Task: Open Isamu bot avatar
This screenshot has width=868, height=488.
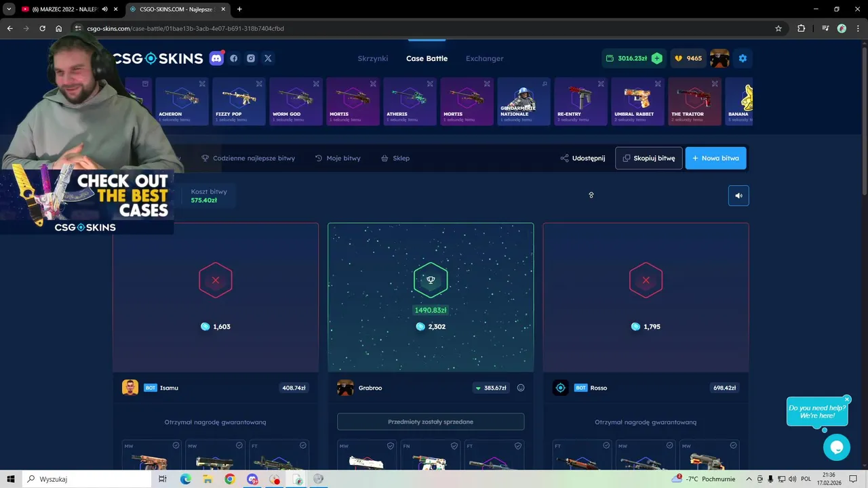Action: [130, 388]
